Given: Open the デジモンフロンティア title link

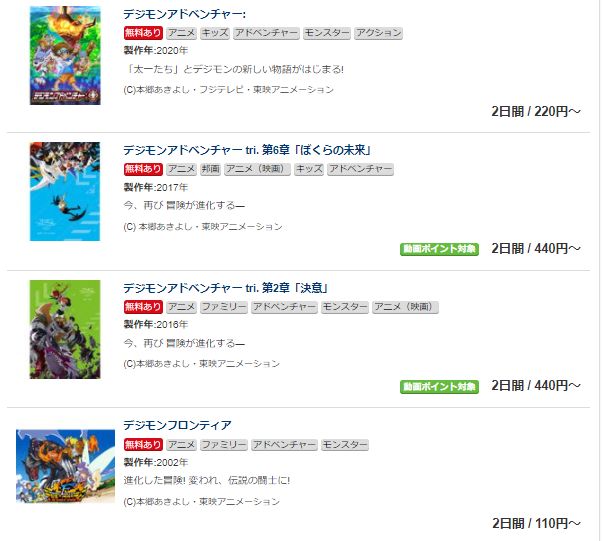Looking at the screenshot, I should click(x=177, y=425).
